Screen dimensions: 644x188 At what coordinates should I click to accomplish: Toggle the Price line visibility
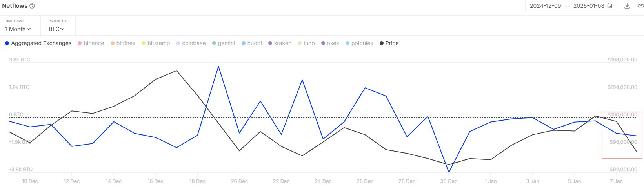pyautogui.click(x=389, y=43)
